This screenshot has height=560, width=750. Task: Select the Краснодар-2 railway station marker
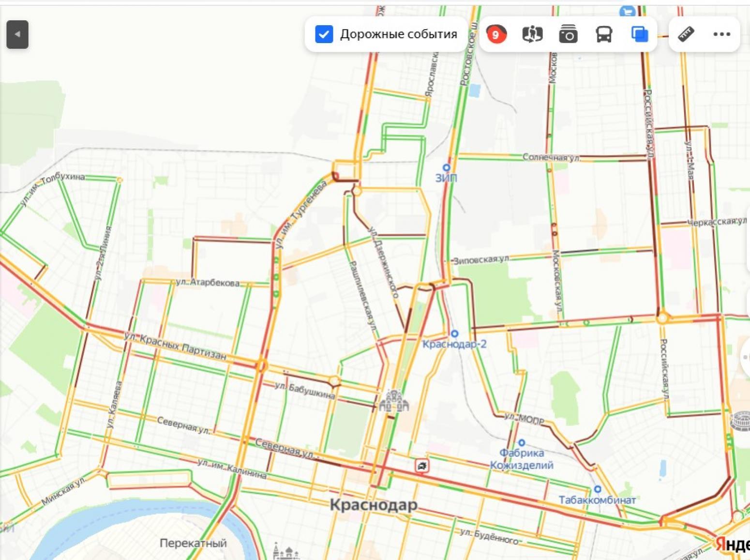point(454,333)
